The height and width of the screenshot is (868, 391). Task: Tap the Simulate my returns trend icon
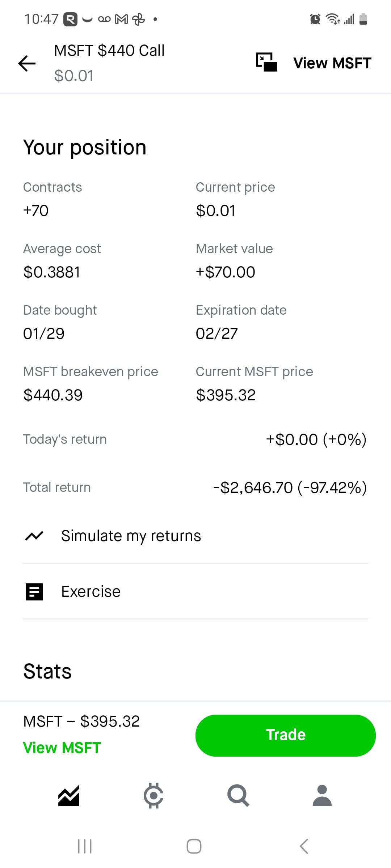click(x=34, y=536)
